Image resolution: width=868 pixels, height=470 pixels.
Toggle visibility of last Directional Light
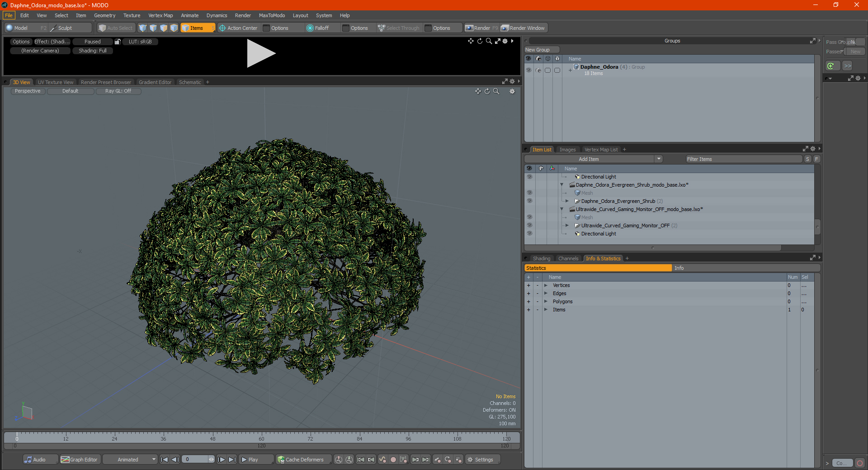click(x=529, y=234)
